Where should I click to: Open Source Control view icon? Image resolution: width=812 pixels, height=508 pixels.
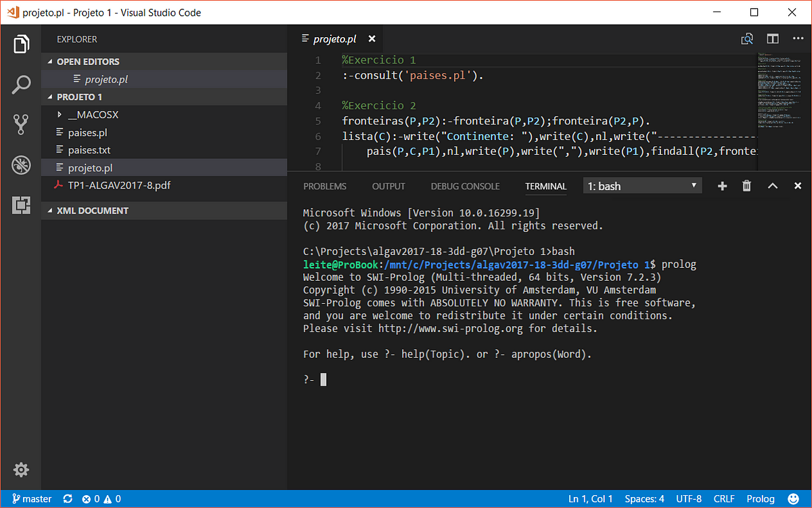(x=21, y=124)
